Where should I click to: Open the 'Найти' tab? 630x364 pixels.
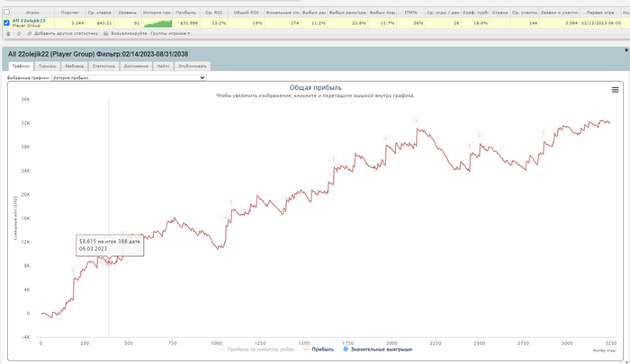point(163,67)
